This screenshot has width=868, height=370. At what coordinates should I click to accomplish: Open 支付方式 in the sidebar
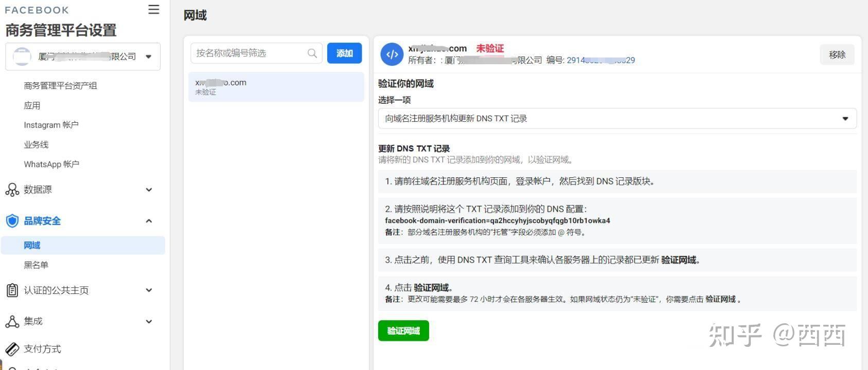42,349
